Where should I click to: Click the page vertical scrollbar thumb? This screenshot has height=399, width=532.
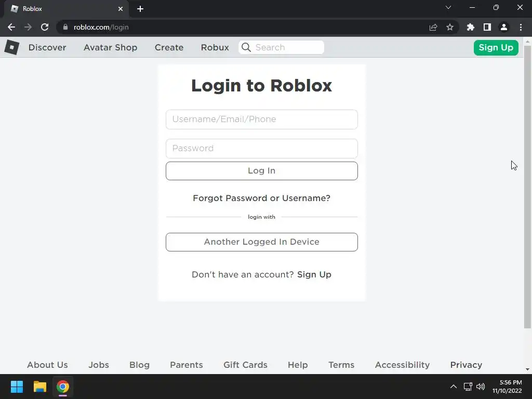(x=527, y=187)
